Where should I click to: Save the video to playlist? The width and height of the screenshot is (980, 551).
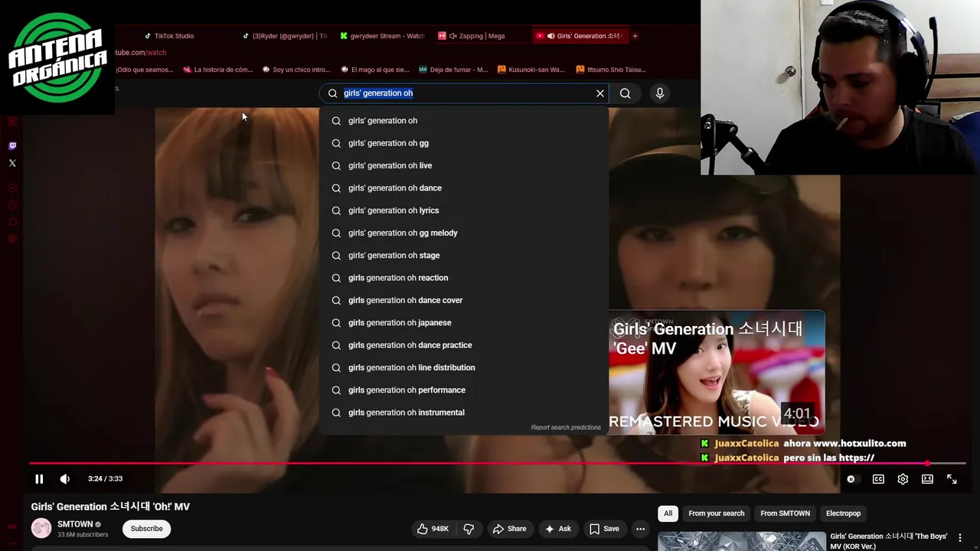(x=604, y=529)
